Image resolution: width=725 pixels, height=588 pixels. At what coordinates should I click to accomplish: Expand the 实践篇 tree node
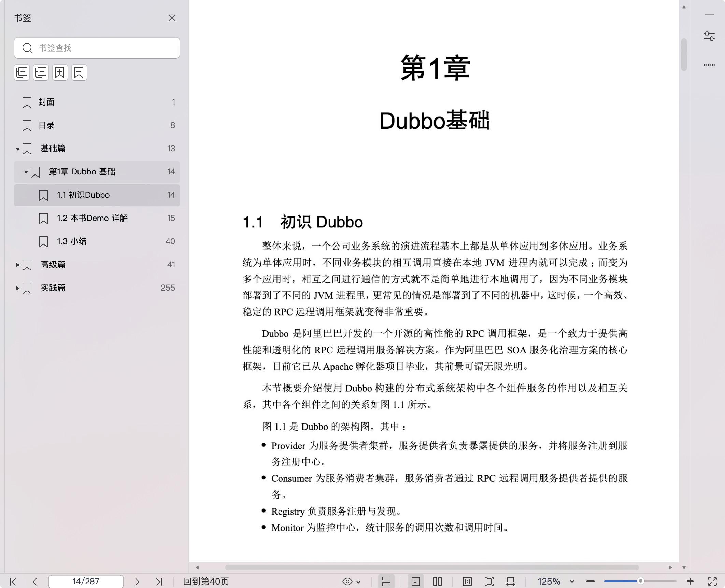click(18, 288)
